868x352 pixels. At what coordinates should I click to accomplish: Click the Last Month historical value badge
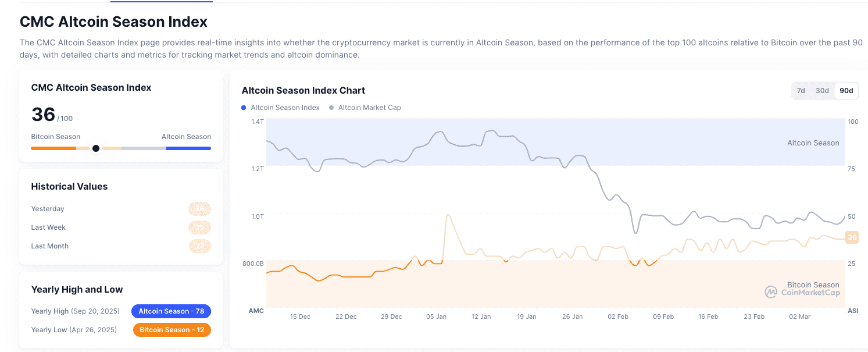pyautogui.click(x=199, y=246)
